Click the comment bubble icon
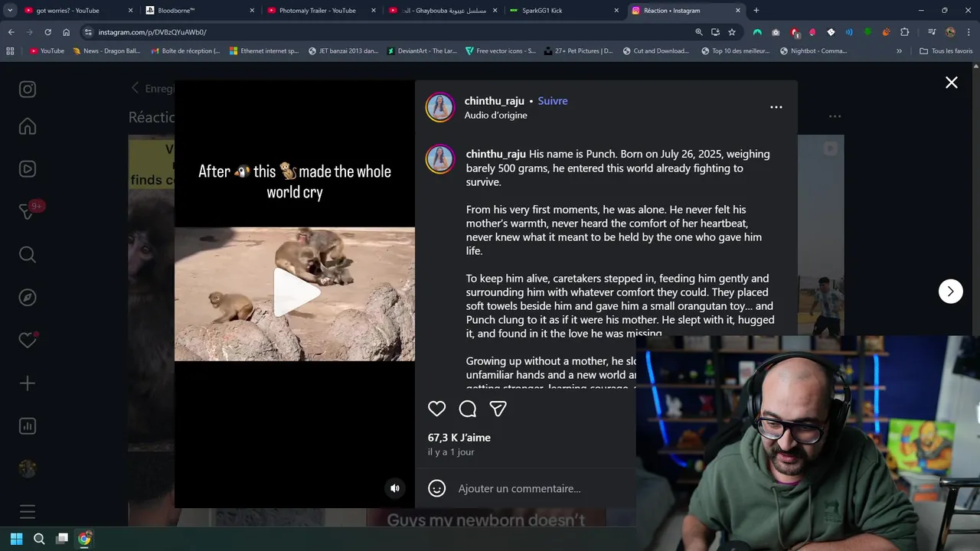Image resolution: width=980 pixels, height=551 pixels. click(467, 409)
